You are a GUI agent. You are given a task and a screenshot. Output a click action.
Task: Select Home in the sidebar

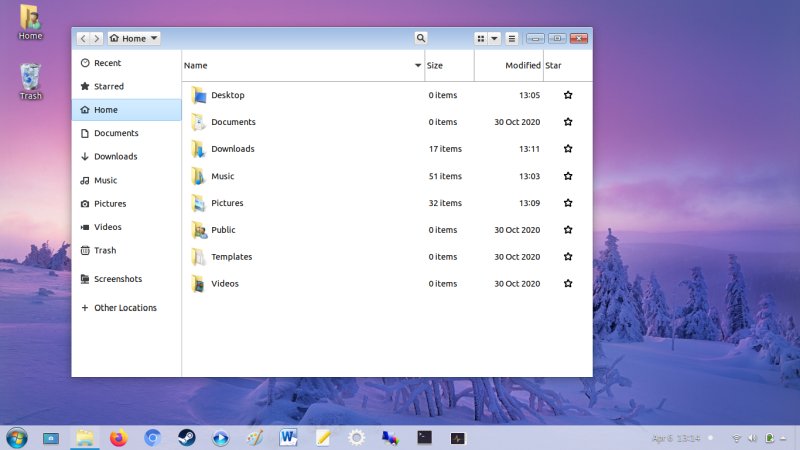[127, 110]
